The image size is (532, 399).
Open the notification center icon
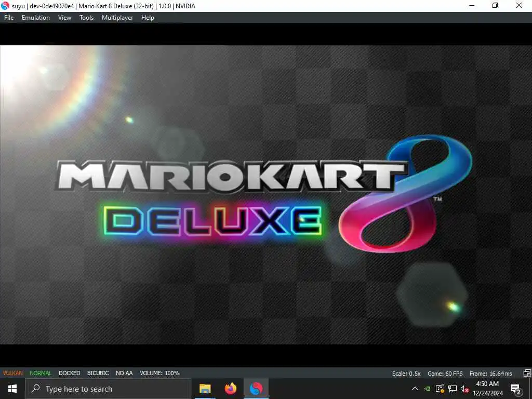516,389
